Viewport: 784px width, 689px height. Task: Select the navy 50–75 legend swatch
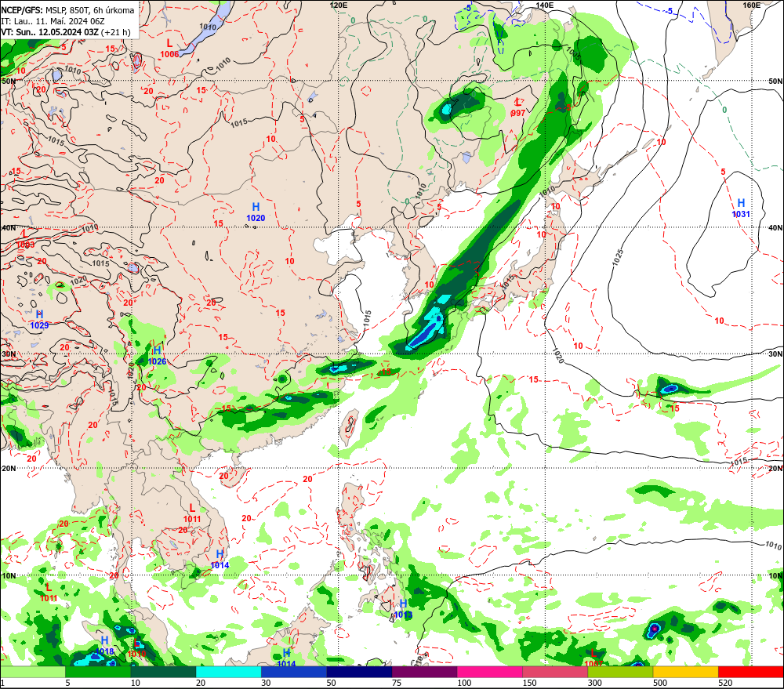pyautogui.click(x=360, y=672)
